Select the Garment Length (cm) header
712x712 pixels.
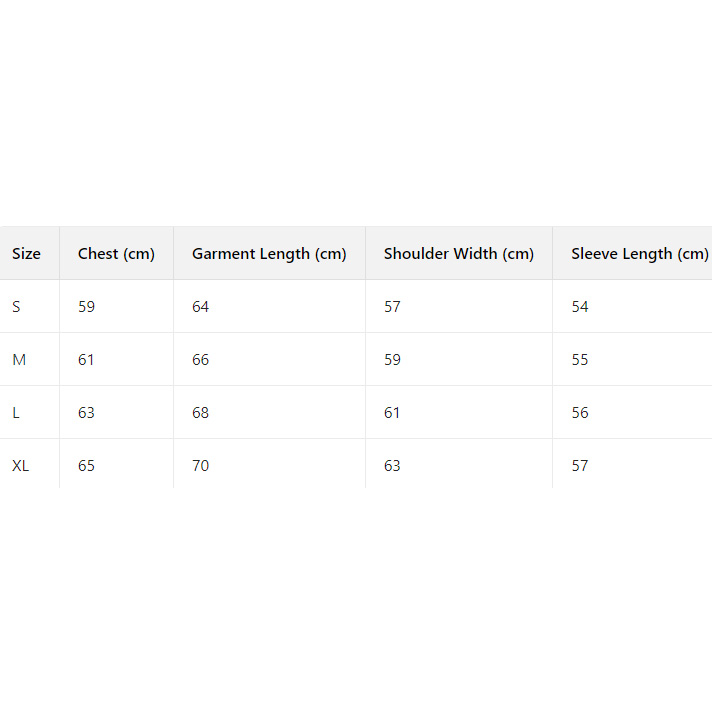[x=269, y=254]
